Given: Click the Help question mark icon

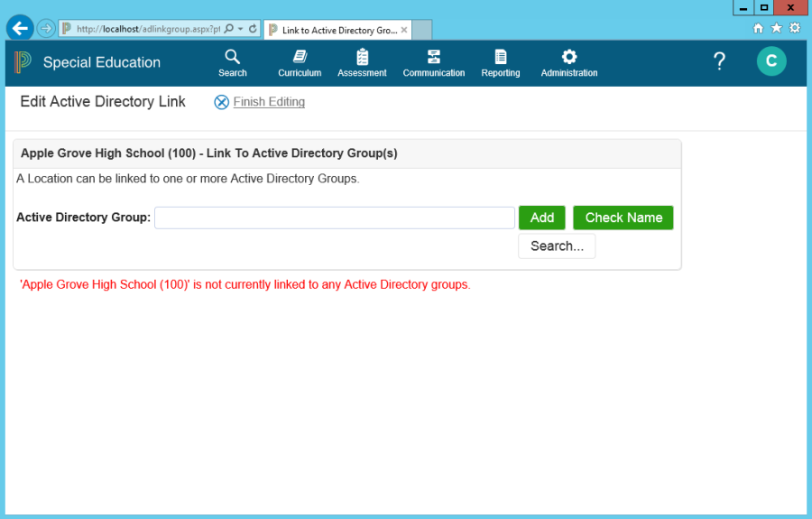Looking at the screenshot, I should [719, 61].
